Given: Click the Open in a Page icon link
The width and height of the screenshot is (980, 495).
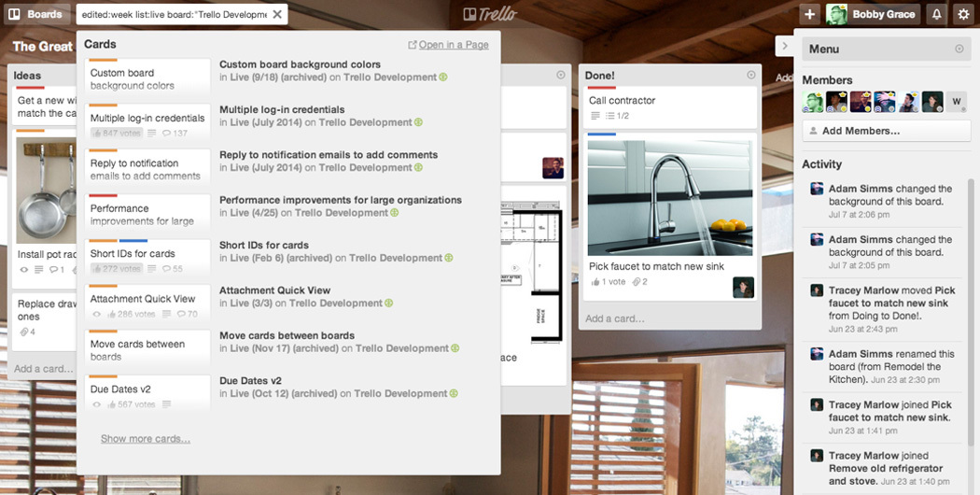Looking at the screenshot, I should [x=413, y=45].
